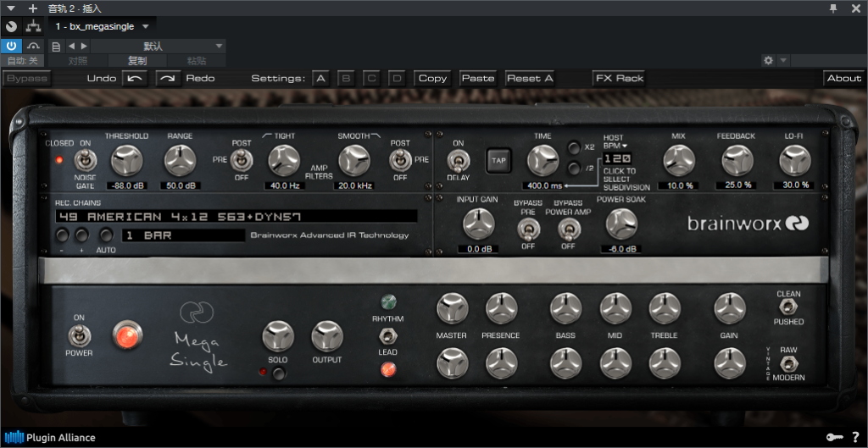This screenshot has height=448, width=868.
Task: Click the instrument panel dial icon
Action: coord(11,26)
